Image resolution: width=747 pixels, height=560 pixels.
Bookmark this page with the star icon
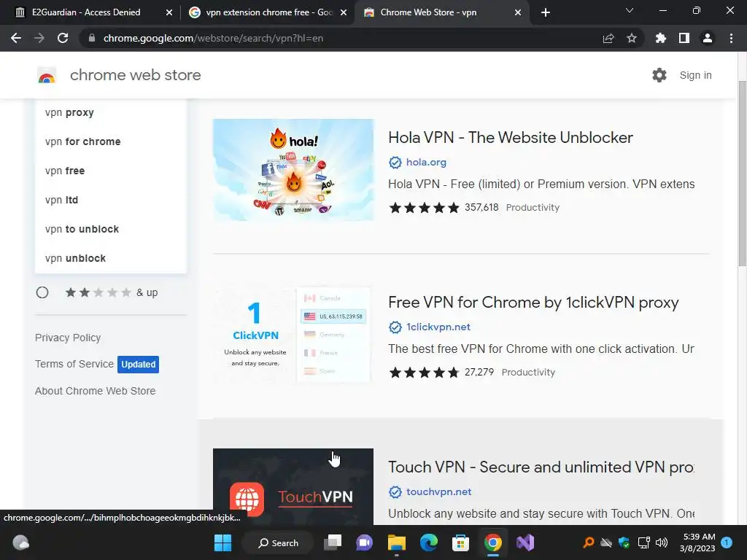point(632,38)
